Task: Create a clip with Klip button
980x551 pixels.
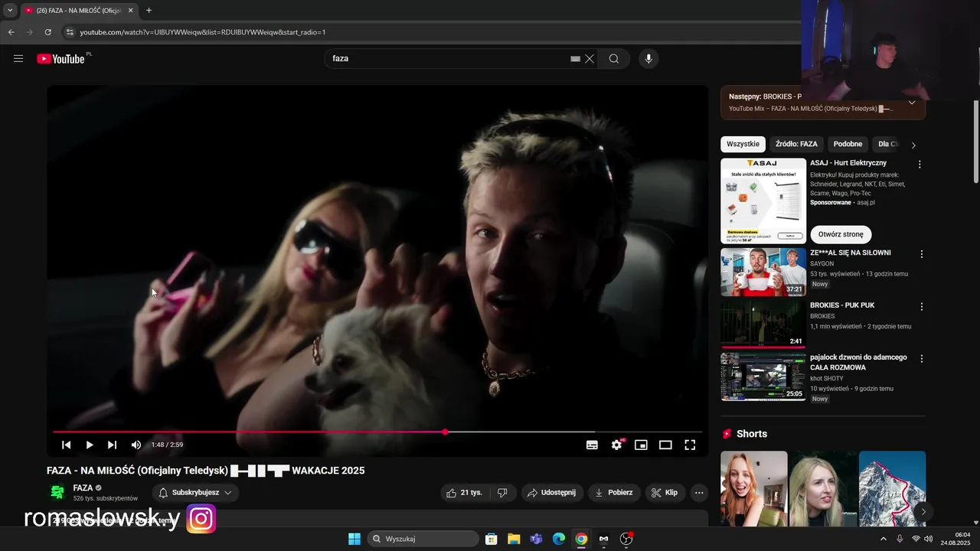Action: pos(665,493)
